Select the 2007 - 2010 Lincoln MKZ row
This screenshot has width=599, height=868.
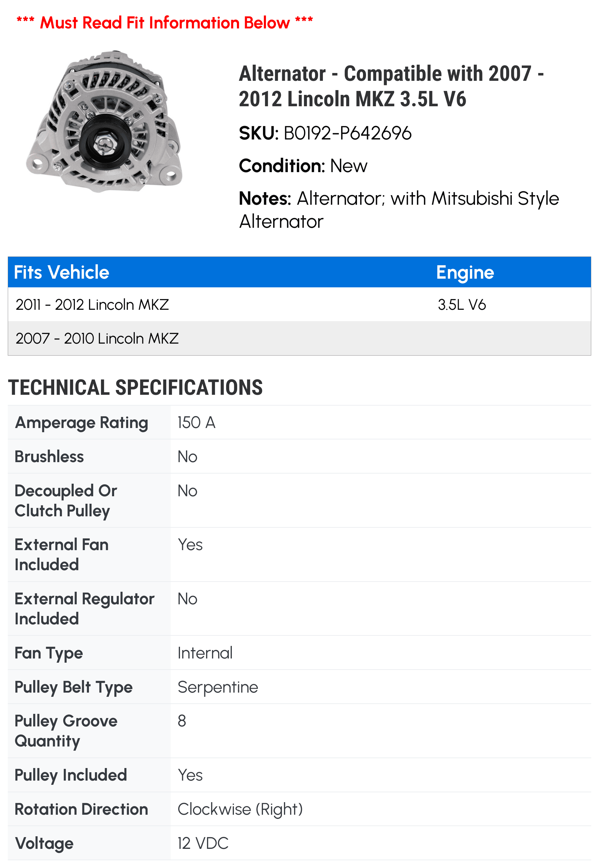(97, 338)
